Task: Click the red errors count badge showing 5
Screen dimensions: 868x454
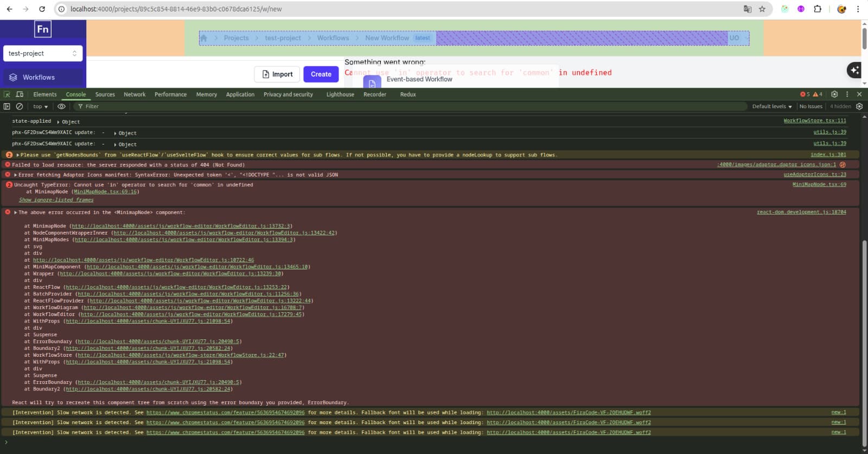Action: tap(805, 94)
